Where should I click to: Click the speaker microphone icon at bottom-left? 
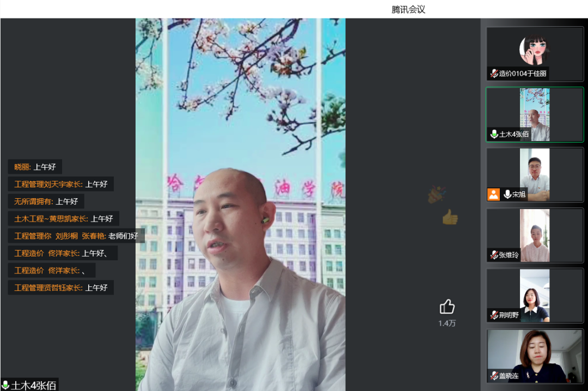(x=5, y=386)
